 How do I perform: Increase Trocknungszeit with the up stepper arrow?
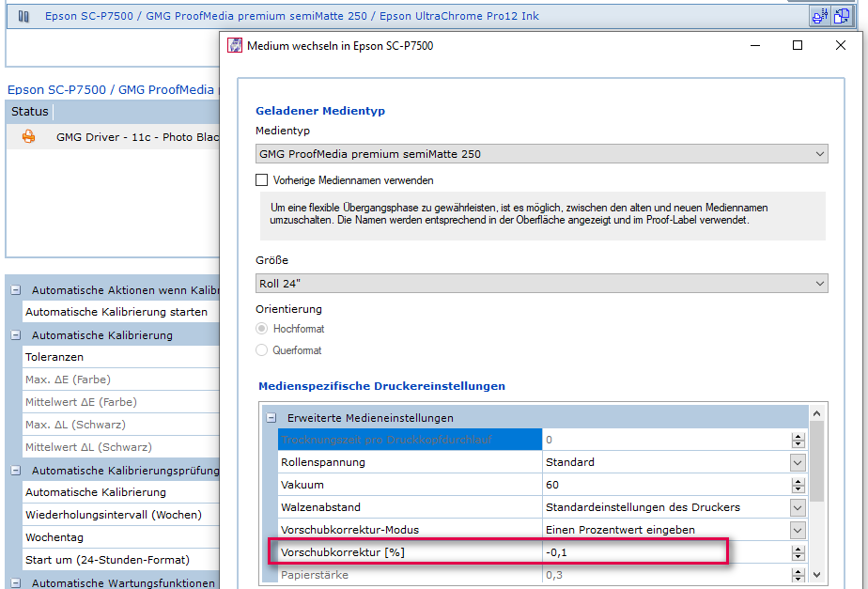798,436
